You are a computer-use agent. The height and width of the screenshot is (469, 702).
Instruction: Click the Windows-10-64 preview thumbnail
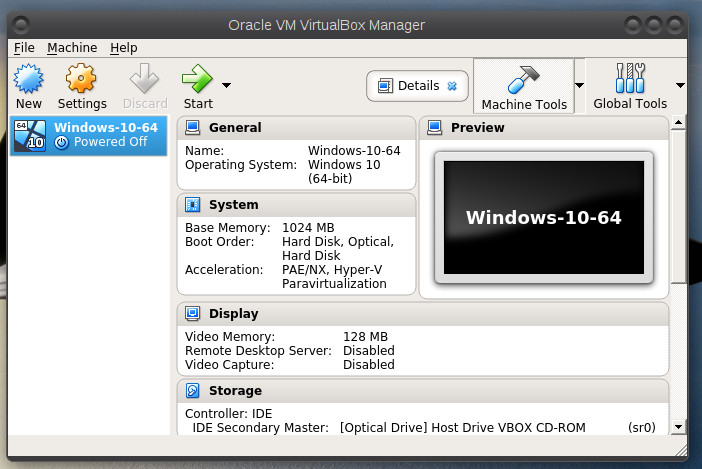(x=544, y=217)
